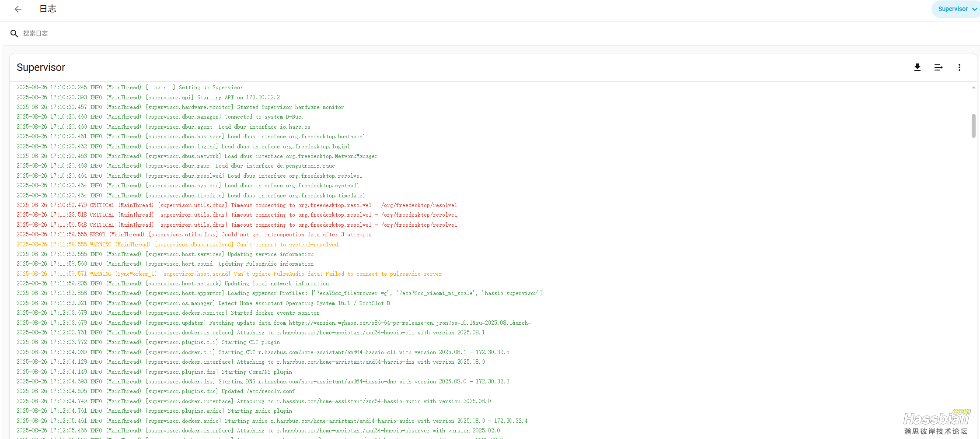The height and width of the screenshot is (439, 980).
Task: Download the Supervisor logs
Action: (x=917, y=67)
